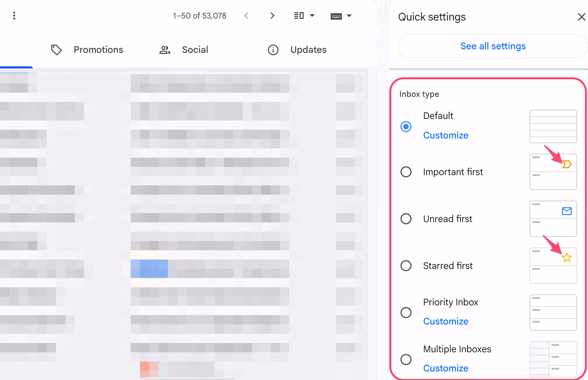The width and height of the screenshot is (588, 380).
Task: Go to the next email page chevron
Action: coord(272,16)
